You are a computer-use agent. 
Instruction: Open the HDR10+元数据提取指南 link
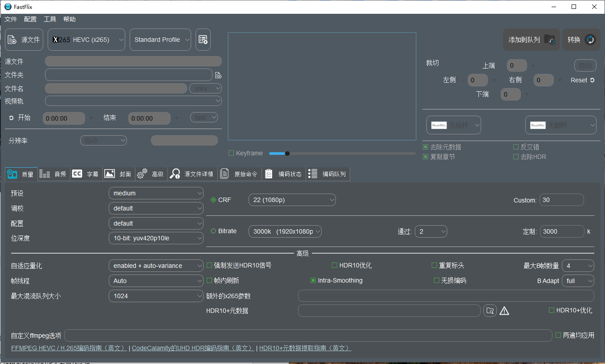(x=305, y=348)
